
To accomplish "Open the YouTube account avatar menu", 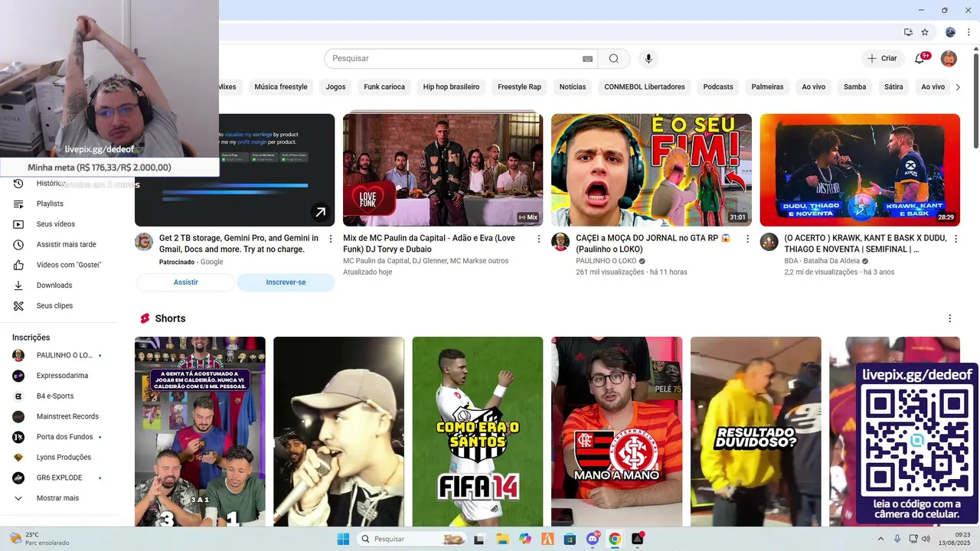I will (949, 58).
